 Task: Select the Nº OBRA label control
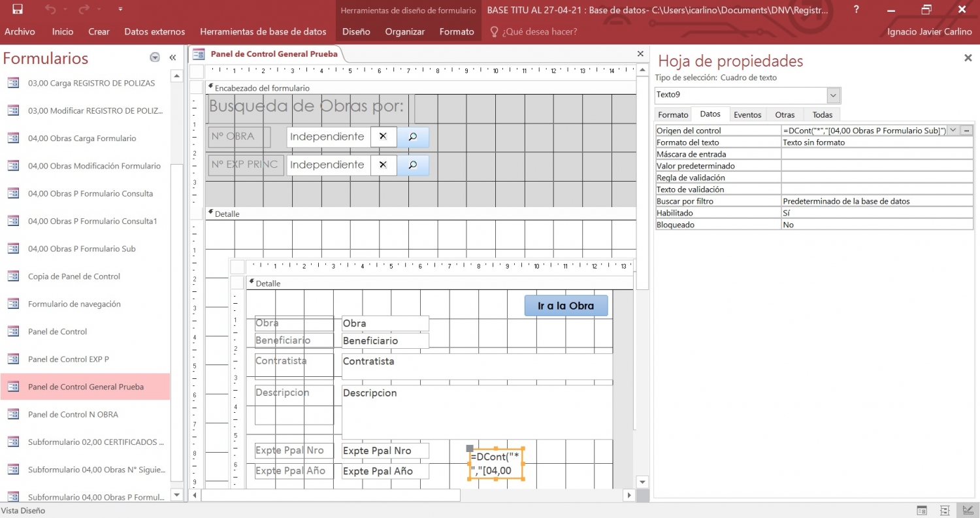[240, 137]
